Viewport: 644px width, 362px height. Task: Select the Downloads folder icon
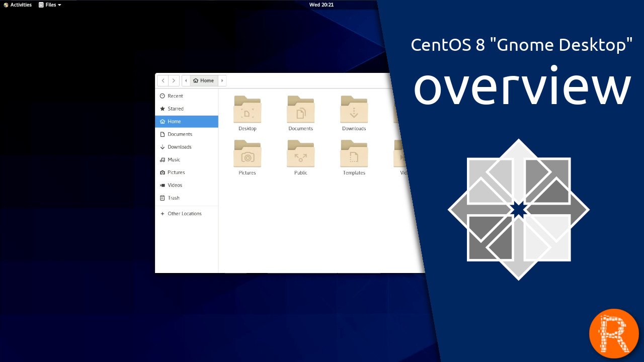[354, 109]
